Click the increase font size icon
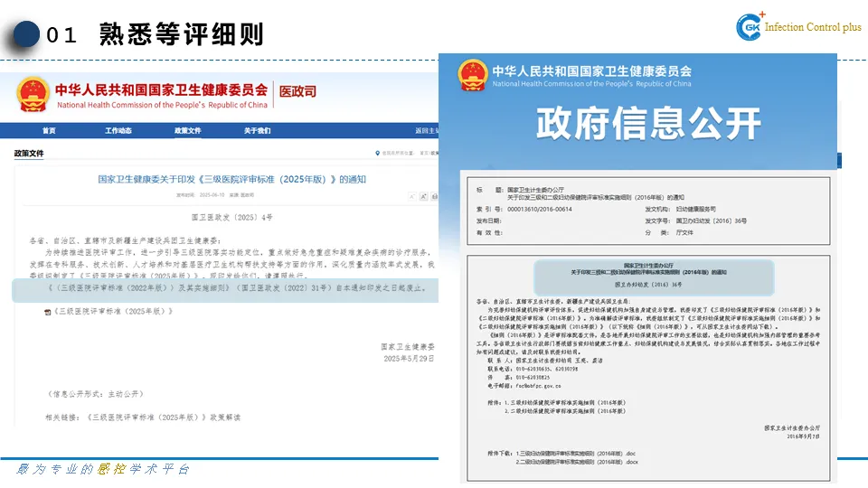 pyautogui.click(x=423, y=196)
